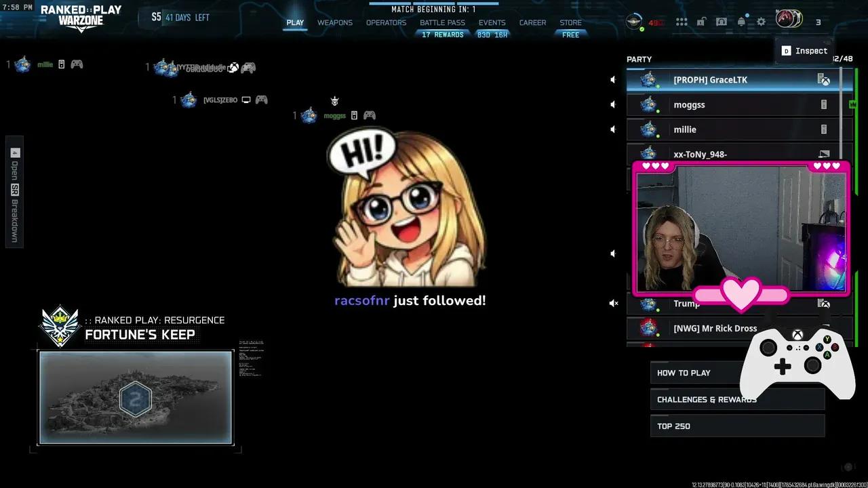
Task: Click controller icon next to [VGLS]ZEBO
Action: click(x=261, y=100)
